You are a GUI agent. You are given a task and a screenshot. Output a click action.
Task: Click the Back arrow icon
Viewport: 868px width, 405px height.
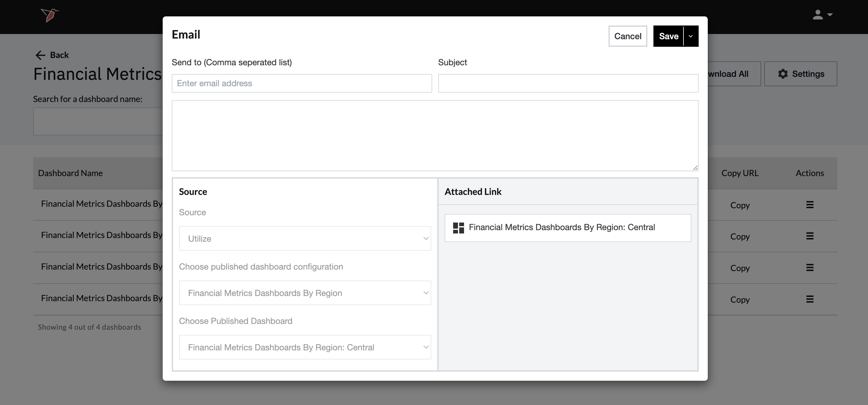coord(40,55)
